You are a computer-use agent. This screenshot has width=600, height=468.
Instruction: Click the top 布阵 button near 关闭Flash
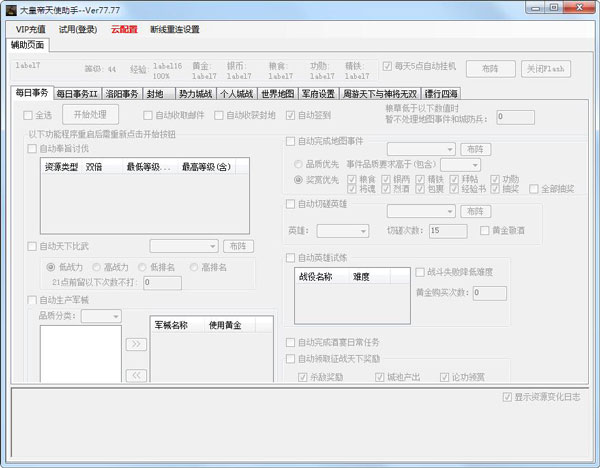click(x=490, y=69)
